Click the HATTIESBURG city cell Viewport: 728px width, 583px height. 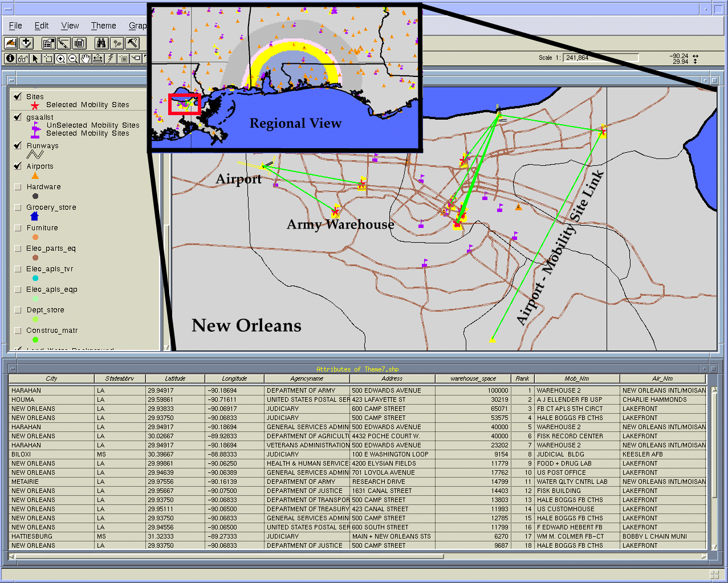[x=51, y=536]
